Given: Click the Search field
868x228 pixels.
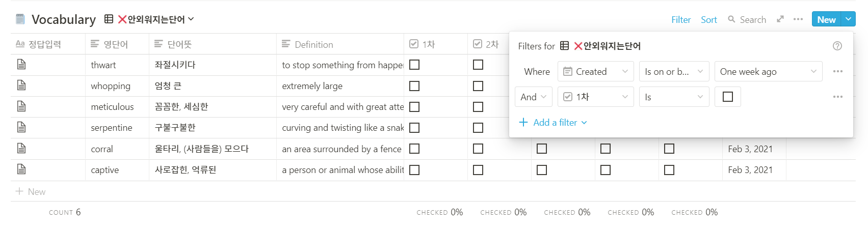Looking at the screenshot, I should [x=747, y=20].
